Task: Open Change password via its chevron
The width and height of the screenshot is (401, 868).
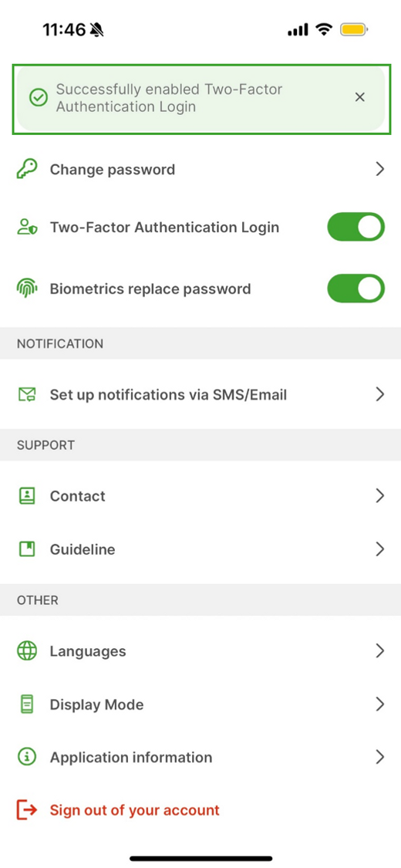Action: [379, 170]
